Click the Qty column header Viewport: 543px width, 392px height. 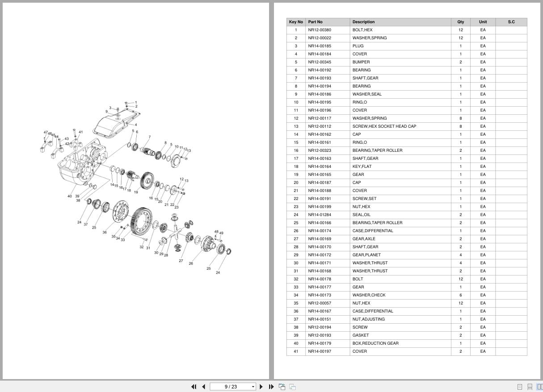tap(461, 22)
